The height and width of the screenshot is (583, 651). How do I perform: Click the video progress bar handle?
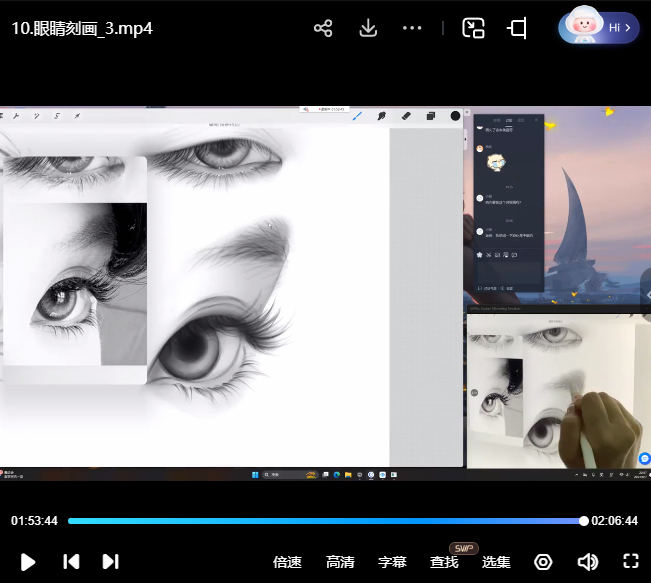pos(583,520)
